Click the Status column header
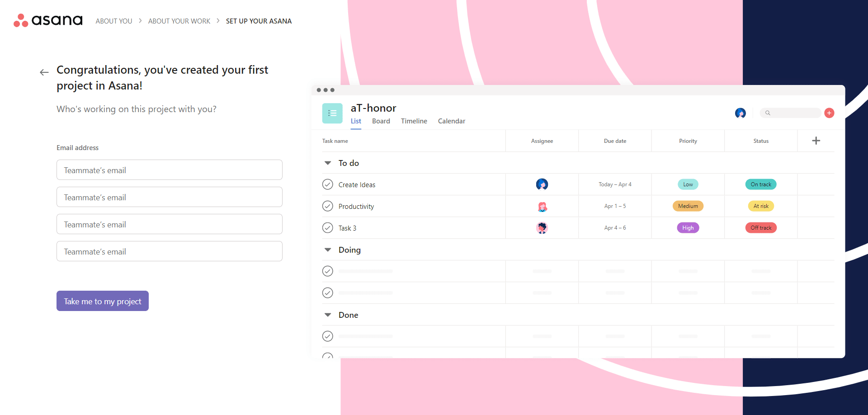 point(761,141)
